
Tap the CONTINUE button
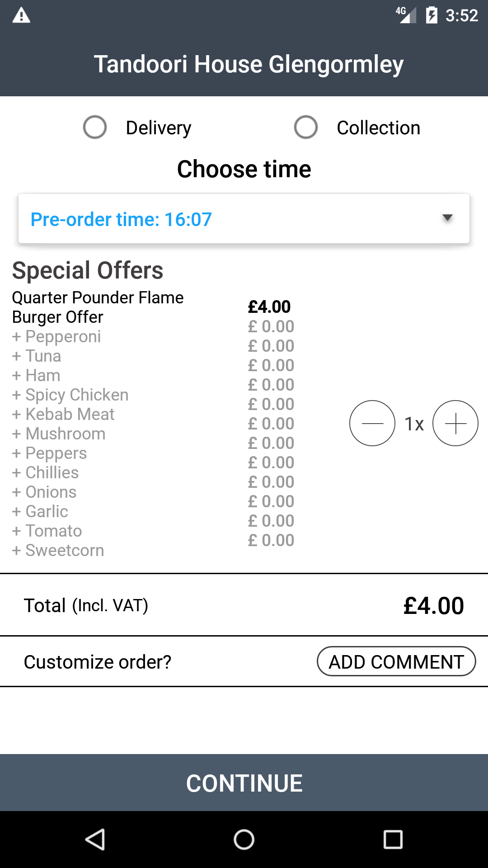click(244, 783)
